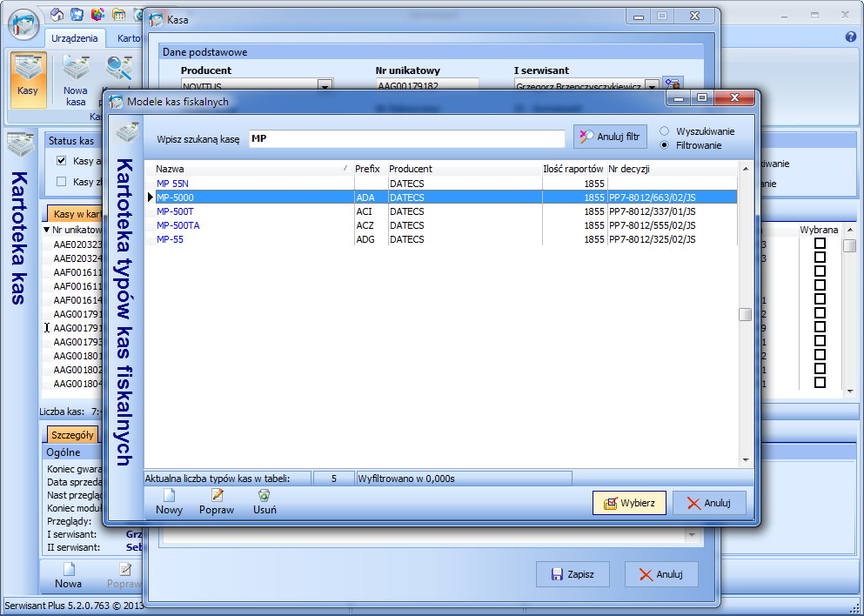Click decision number PP7-8012/337/01/JS
The height and width of the screenshot is (616, 864).
click(x=652, y=211)
